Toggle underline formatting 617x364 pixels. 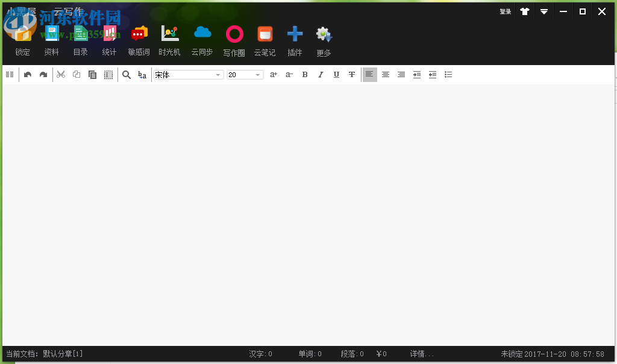pos(336,74)
